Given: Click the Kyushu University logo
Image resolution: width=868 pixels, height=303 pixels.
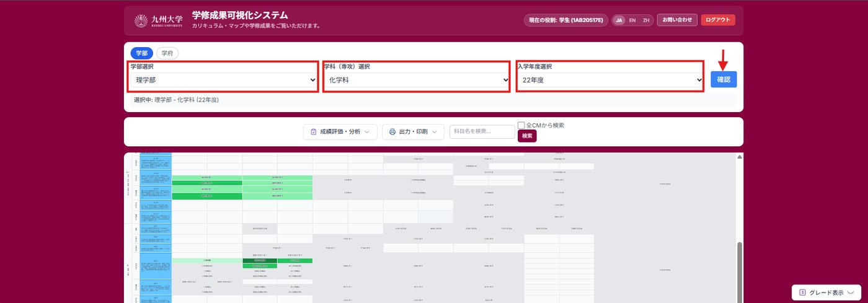Looking at the screenshot, I should (x=159, y=20).
